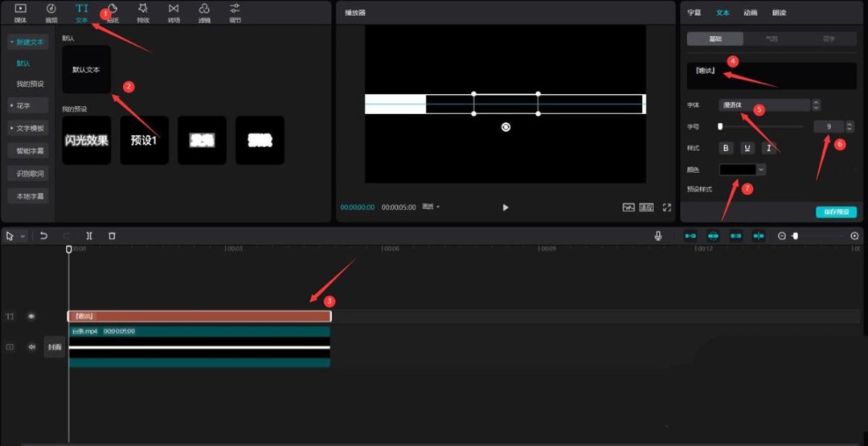Click the delete trash icon in timeline toolbar
868x446 pixels.
(112, 235)
